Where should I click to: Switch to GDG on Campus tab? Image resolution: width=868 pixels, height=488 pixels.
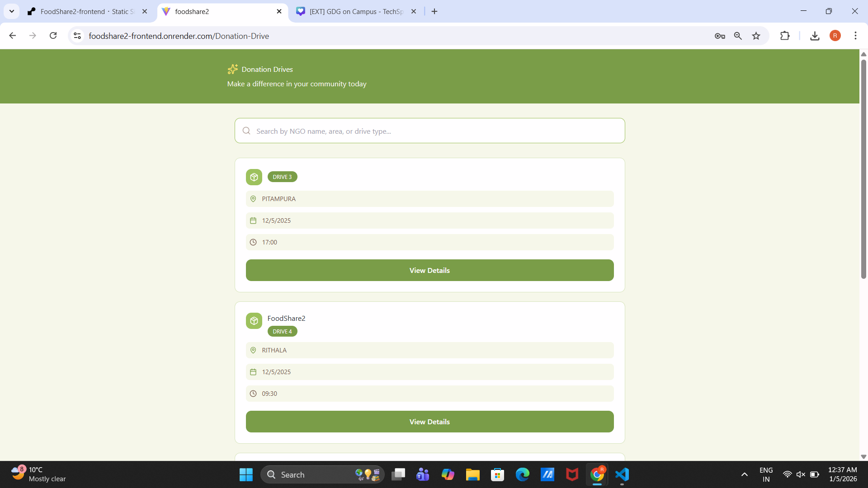355,12
